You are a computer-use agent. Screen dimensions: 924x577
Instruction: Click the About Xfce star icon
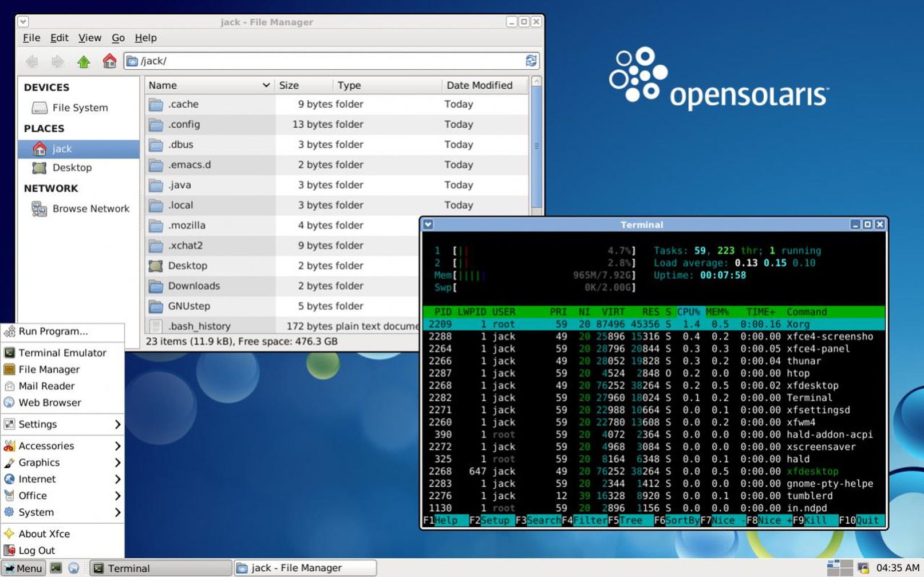coord(9,533)
